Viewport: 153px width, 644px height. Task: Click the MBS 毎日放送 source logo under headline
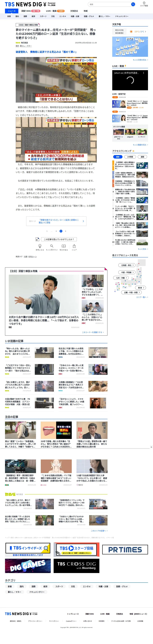point(22,43)
